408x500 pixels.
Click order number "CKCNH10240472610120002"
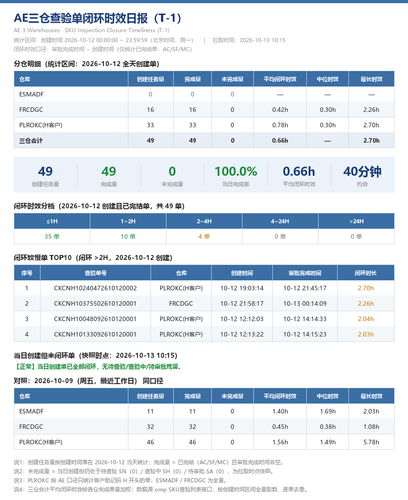pyautogui.click(x=95, y=288)
